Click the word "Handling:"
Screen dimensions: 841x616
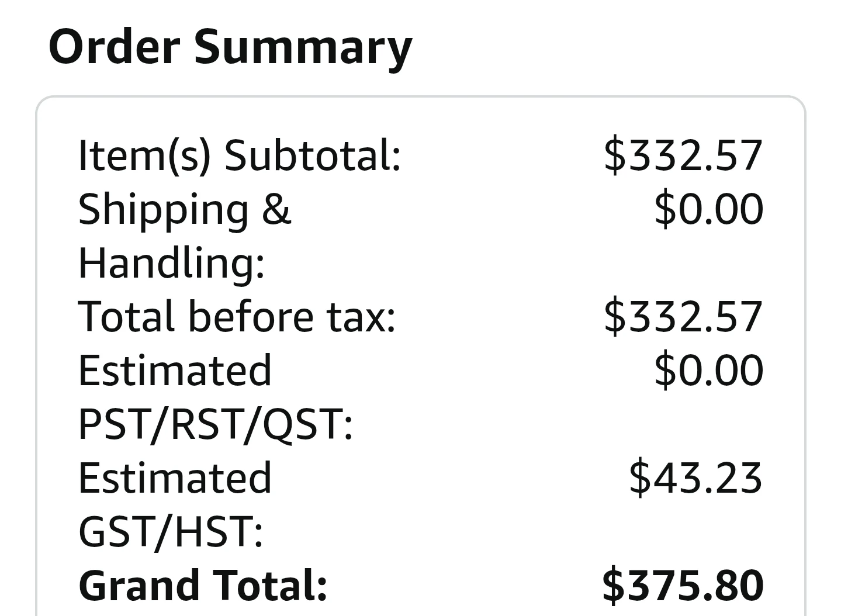coord(171,263)
